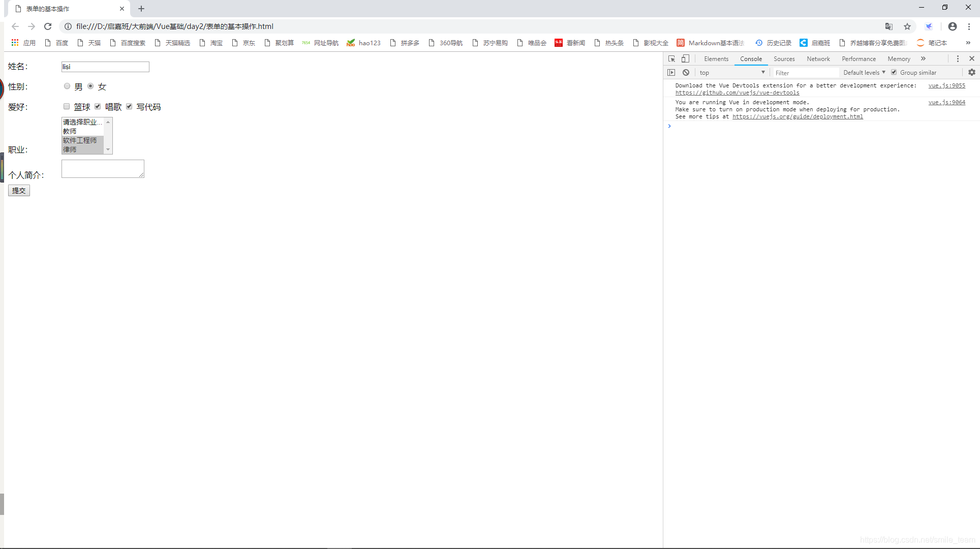Click the translate page icon
Image resolution: width=980 pixels, height=549 pixels.
click(889, 26)
